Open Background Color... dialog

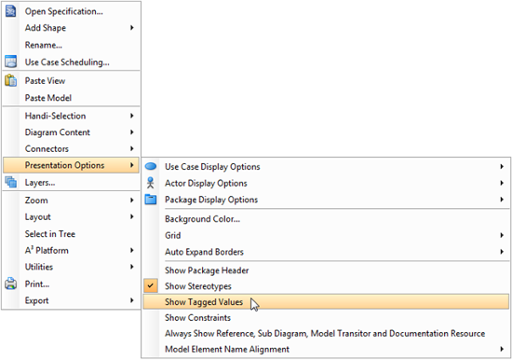[x=326, y=219]
